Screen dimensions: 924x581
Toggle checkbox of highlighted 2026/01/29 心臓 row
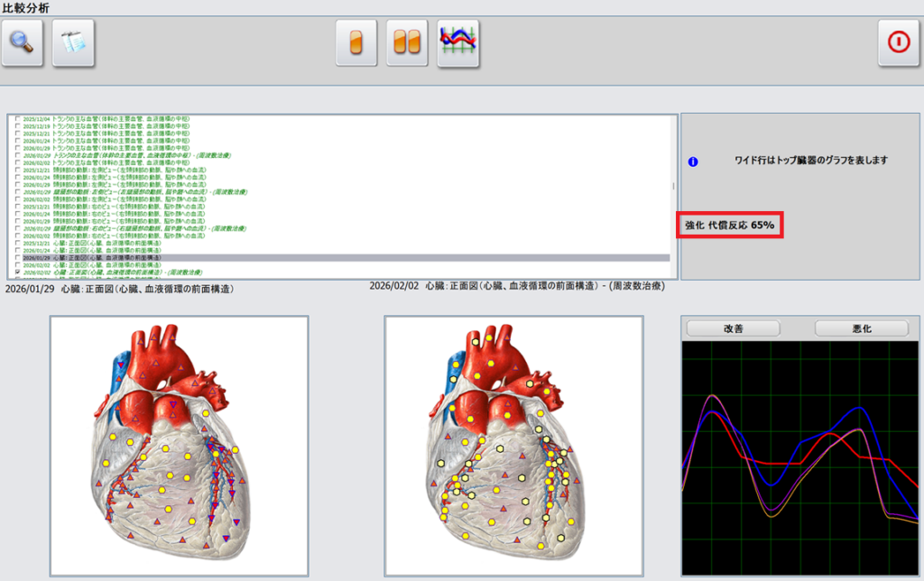click(x=18, y=258)
